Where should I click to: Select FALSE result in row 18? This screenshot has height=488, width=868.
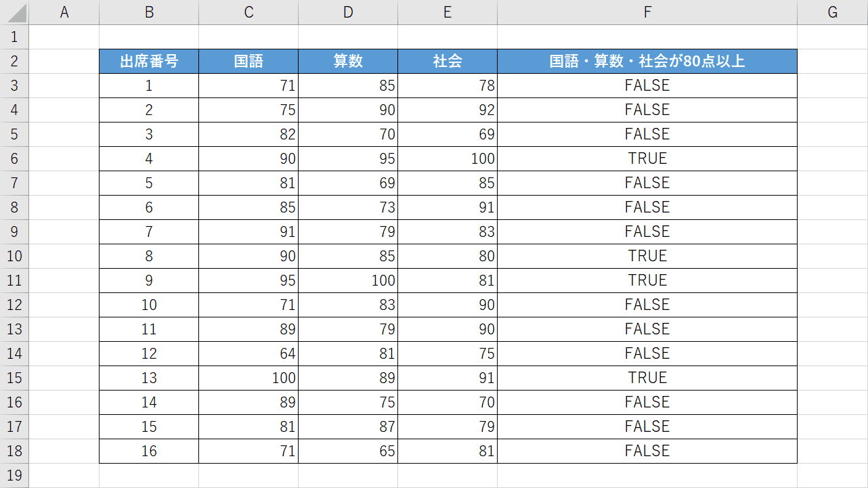(x=647, y=451)
